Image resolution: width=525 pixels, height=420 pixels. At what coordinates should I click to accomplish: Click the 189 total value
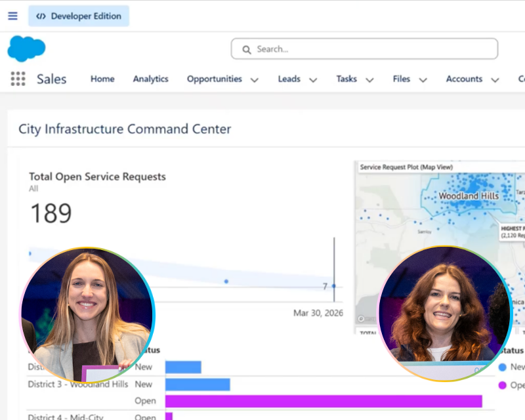(x=51, y=213)
